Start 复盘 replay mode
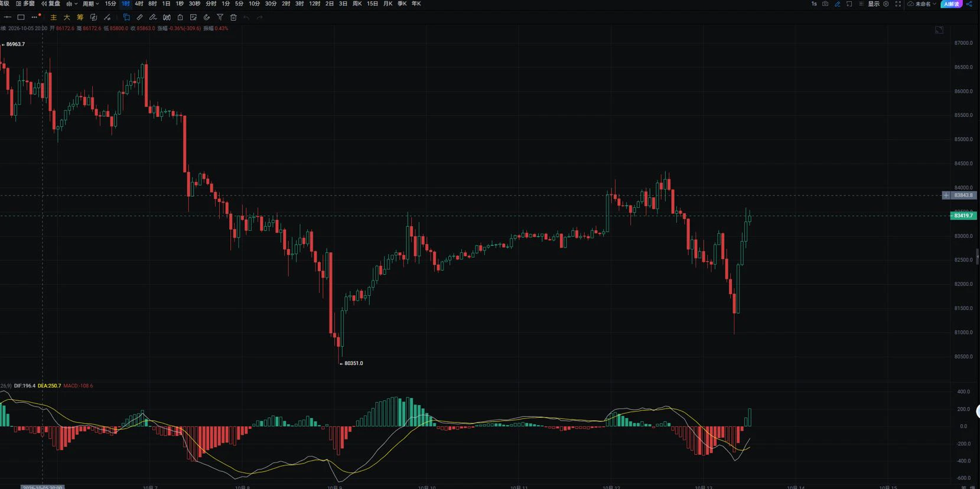This screenshot has height=489, width=980. (51, 4)
